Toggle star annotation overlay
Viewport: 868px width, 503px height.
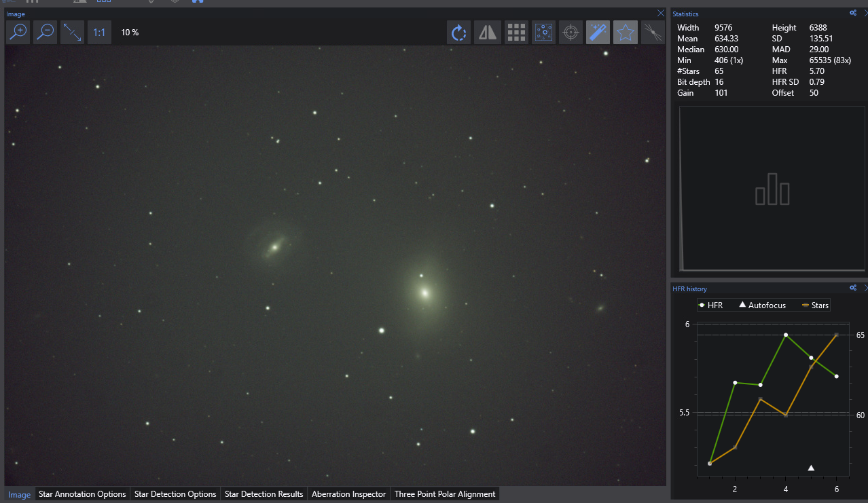click(544, 32)
